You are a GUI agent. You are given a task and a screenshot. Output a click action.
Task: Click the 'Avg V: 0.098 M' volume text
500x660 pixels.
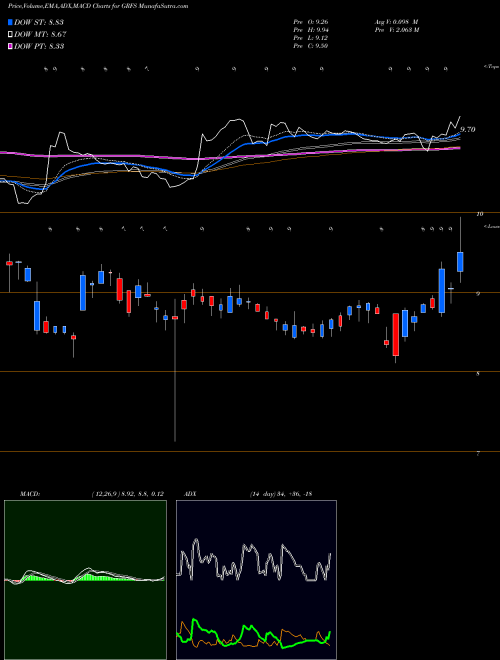coord(396,22)
